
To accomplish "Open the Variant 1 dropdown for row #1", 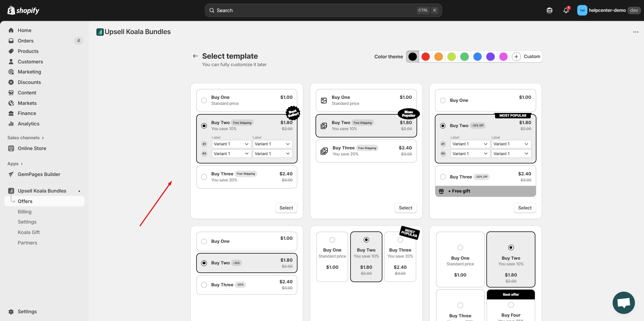I will (231, 144).
